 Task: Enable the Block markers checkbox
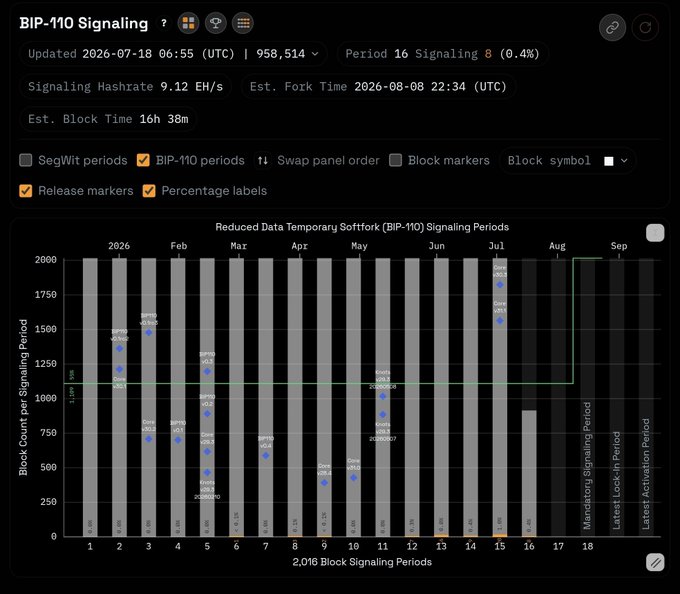(396, 160)
